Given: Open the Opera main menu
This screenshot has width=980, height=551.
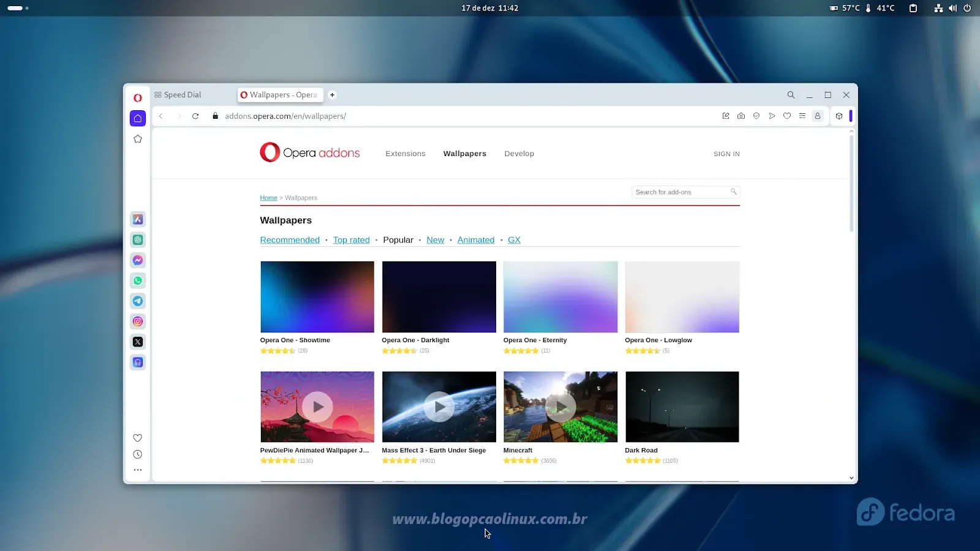Looking at the screenshot, I should pyautogui.click(x=138, y=97).
